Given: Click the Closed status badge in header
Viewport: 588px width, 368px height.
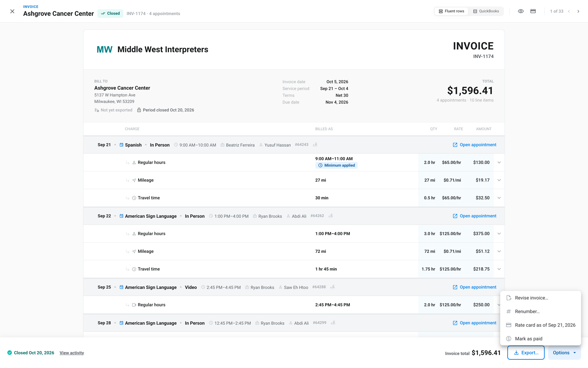Looking at the screenshot, I should [110, 14].
